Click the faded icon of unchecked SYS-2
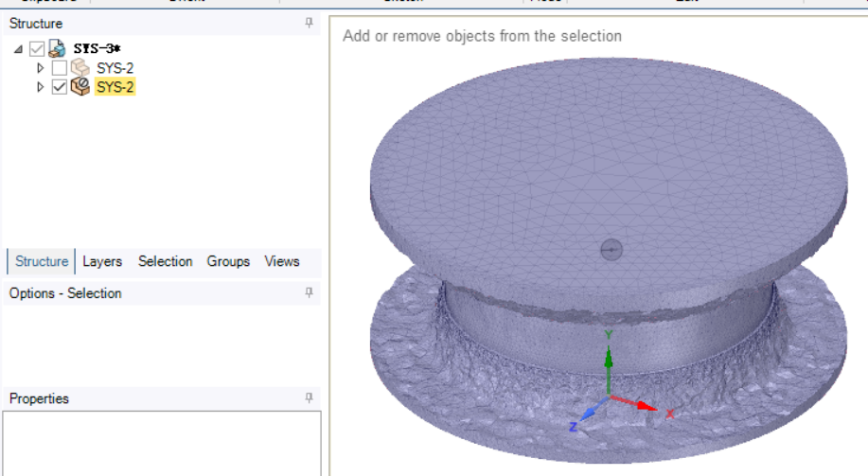This screenshot has width=868, height=476. [x=80, y=68]
